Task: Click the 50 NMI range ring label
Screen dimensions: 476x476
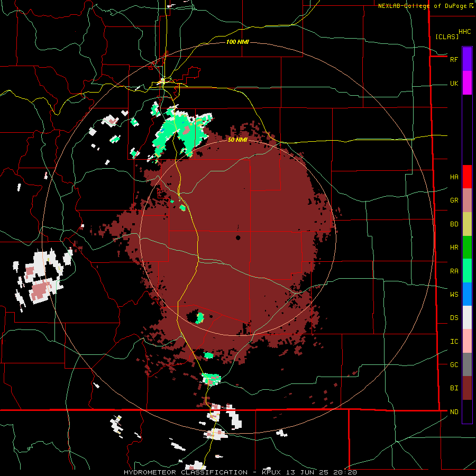Action: pyautogui.click(x=237, y=140)
